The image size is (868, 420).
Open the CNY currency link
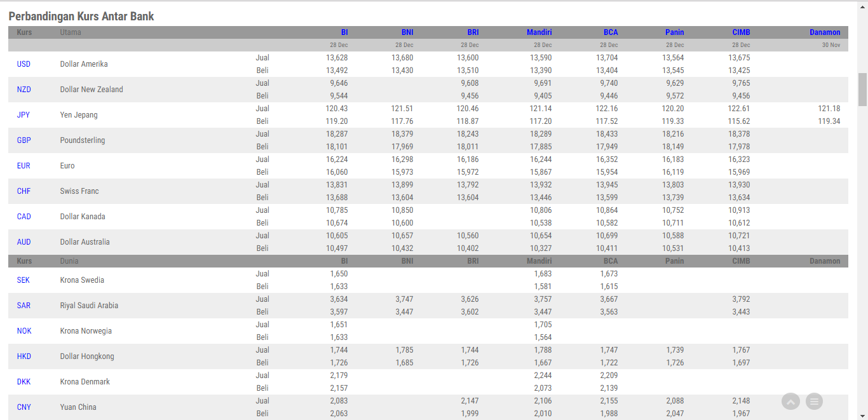point(24,407)
